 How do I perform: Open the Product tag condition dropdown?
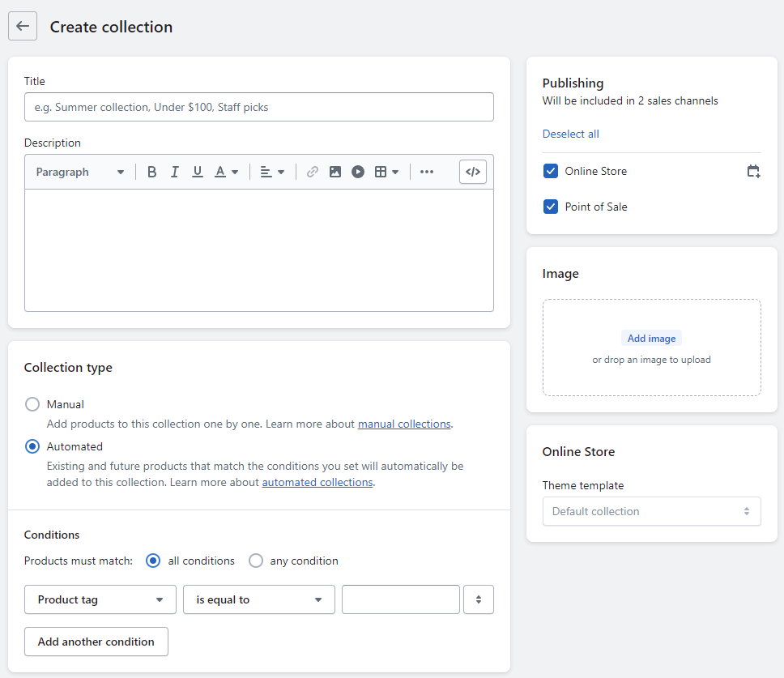(100, 599)
